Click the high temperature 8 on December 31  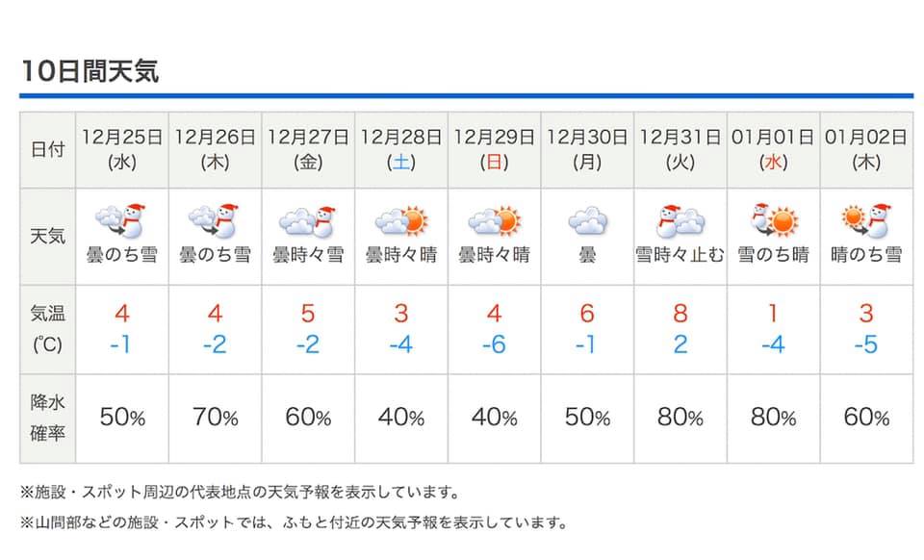pos(680,314)
